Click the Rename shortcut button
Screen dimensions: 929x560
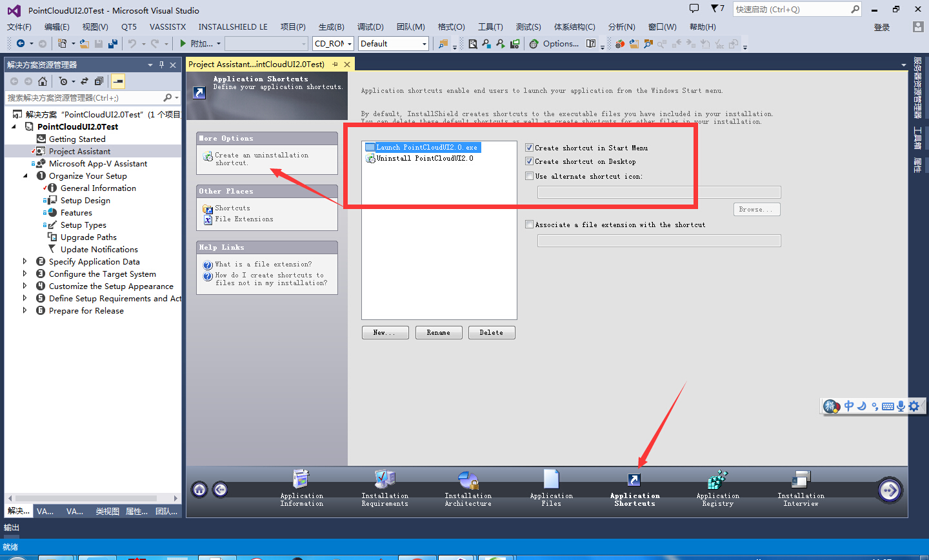tap(439, 332)
